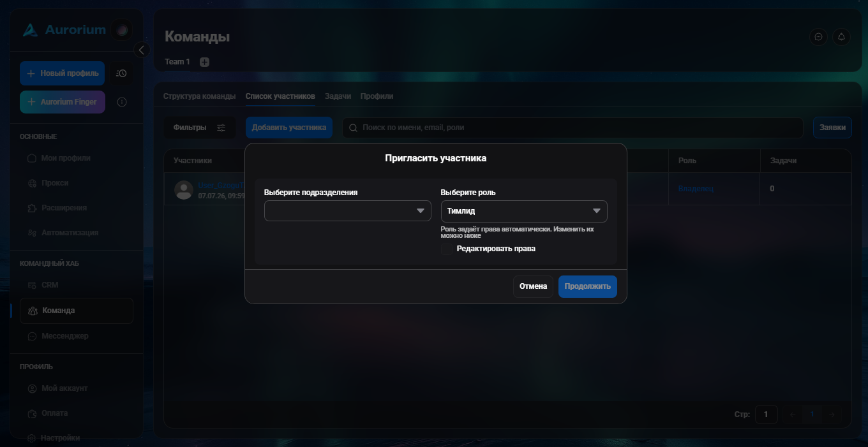The height and width of the screenshot is (447, 868).
Task: Open the Профили tab
Action: (x=377, y=96)
